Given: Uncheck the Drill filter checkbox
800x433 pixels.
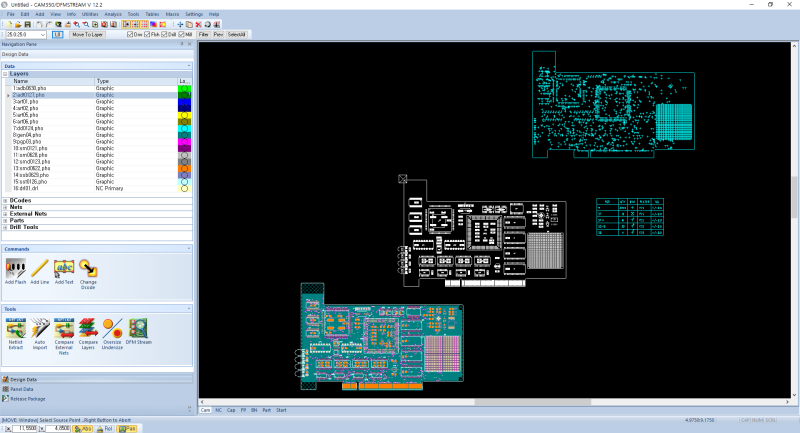Looking at the screenshot, I should pos(164,35).
